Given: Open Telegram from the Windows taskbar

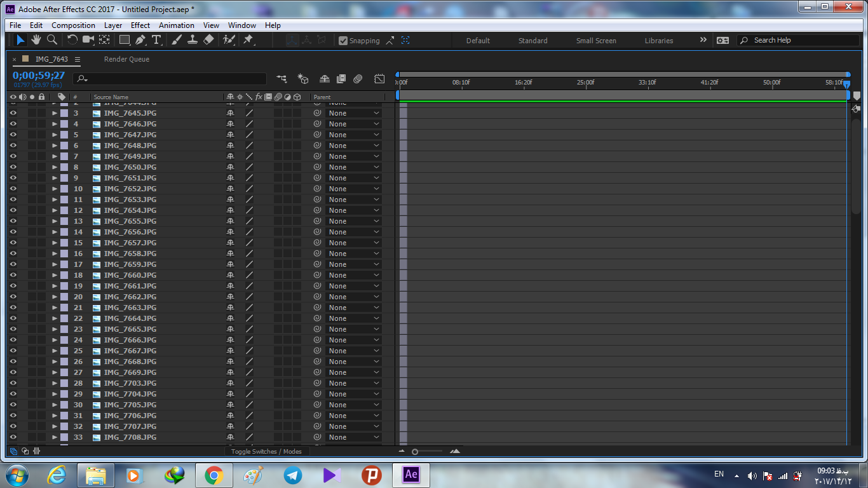Looking at the screenshot, I should coord(293,475).
